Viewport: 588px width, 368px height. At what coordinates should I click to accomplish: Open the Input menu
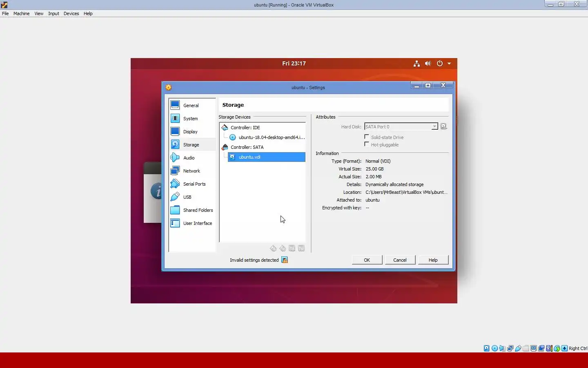pos(53,13)
